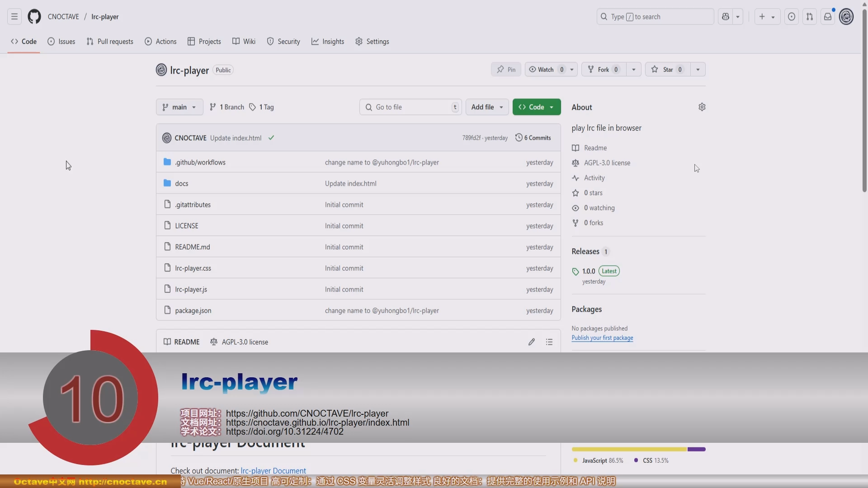Open the 1 Branch link
Image resolution: width=868 pixels, height=488 pixels.
pos(226,107)
